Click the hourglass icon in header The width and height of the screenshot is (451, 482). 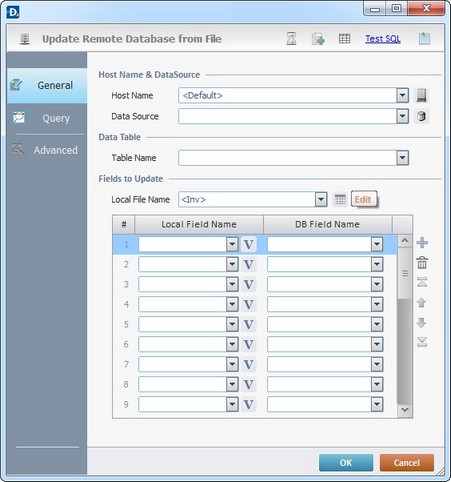[291, 39]
